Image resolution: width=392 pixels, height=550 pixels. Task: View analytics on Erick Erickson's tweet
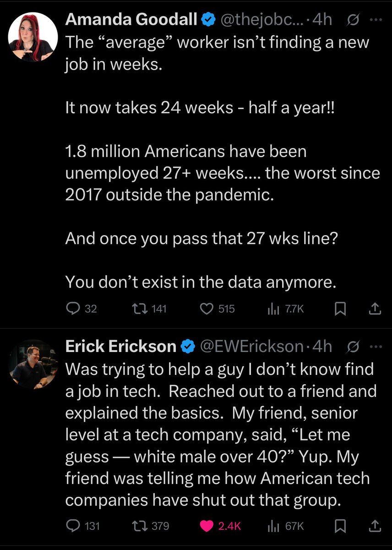[x=273, y=526]
